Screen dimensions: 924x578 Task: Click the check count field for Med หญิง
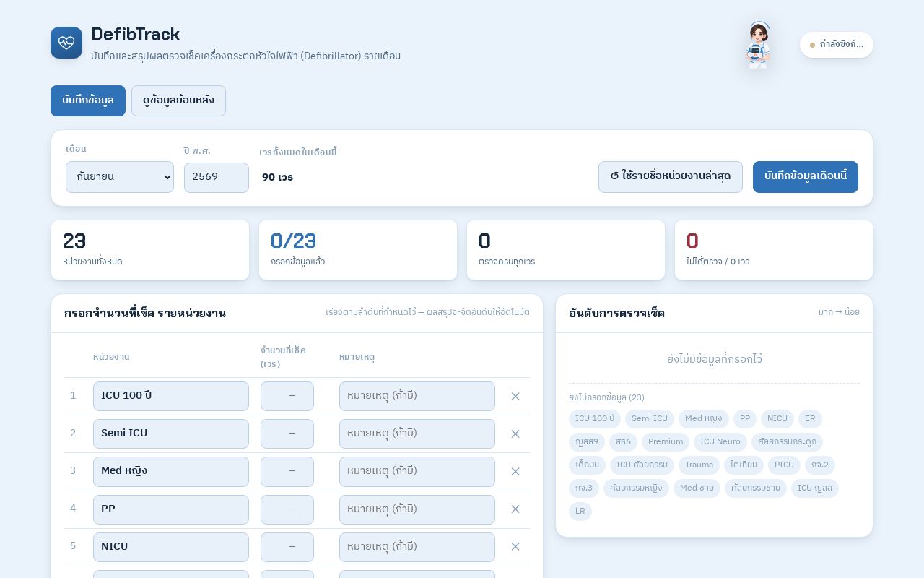pyautogui.click(x=287, y=471)
